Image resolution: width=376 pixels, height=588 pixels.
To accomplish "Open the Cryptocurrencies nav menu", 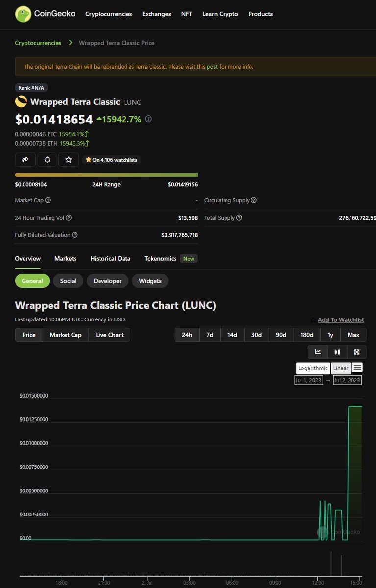I will point(108,14).
